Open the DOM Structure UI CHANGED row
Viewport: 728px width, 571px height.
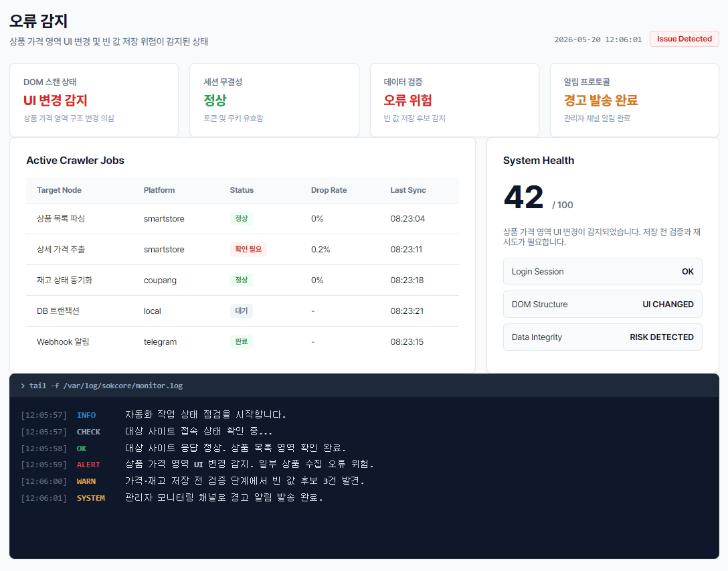[x=603, y=305]
